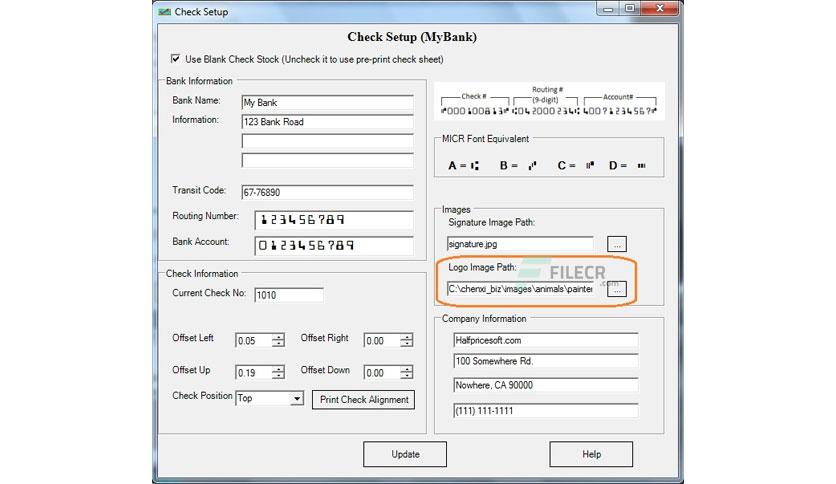Decrease Offset Down spinner value
The height and width of the screenshot is (484, 836).
(x=407, y=376)
